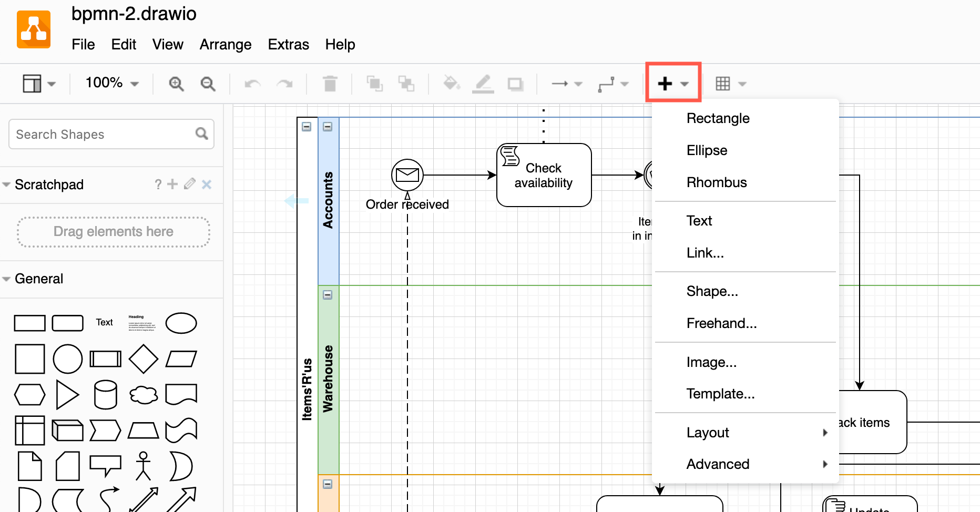Collapse the Warehouse lane with its minus toggle
The width and height of the screenshot is (980, 512).
(x=327, y=295)
